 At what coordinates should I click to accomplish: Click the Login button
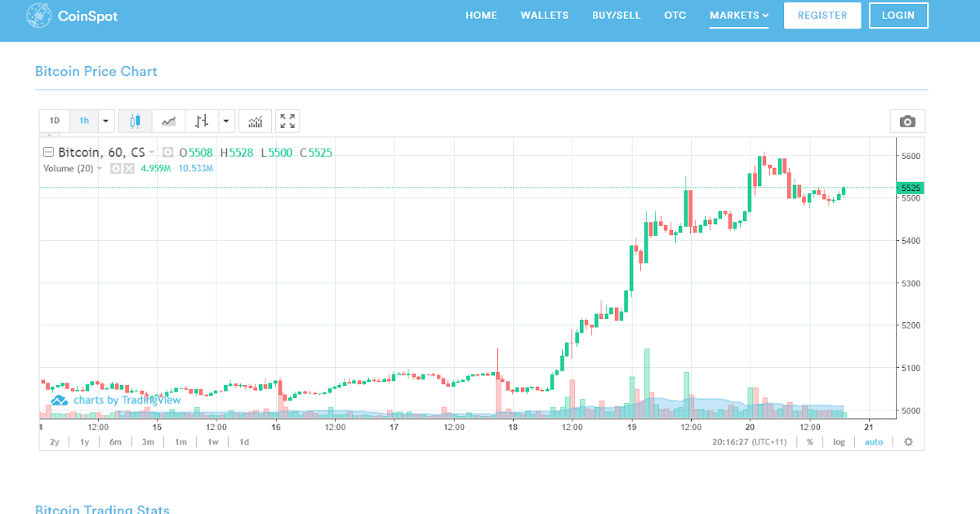[x=898, y=16]
